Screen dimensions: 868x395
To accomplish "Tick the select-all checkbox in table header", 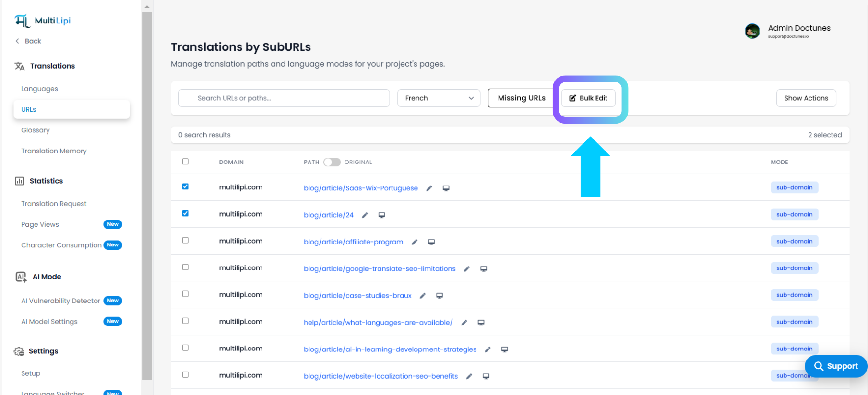I will point(185,162).
